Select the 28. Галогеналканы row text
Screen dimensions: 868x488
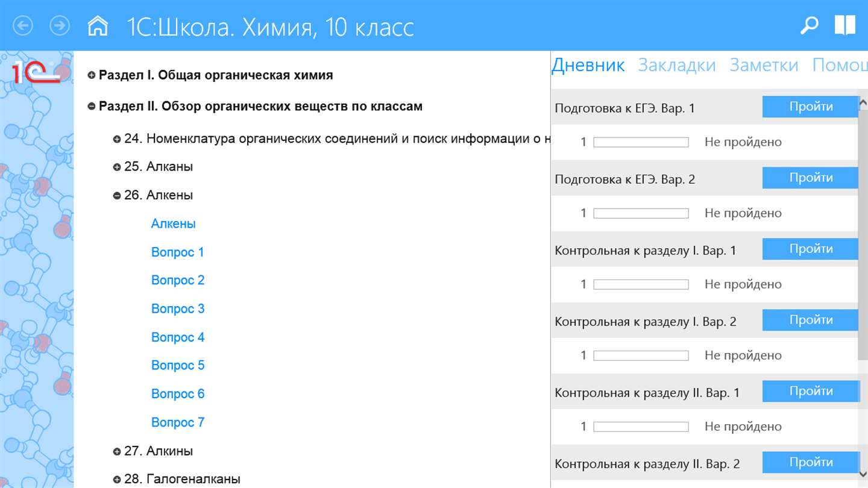click(x=182, y=480)
